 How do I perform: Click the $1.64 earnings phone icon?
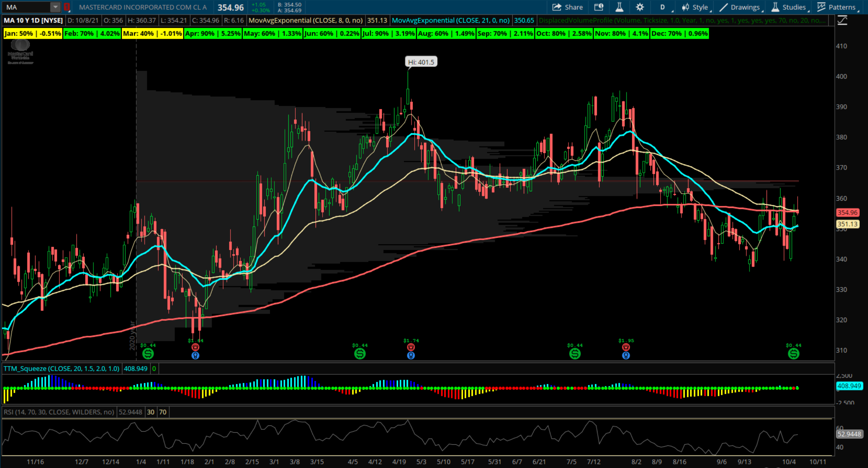195,347
